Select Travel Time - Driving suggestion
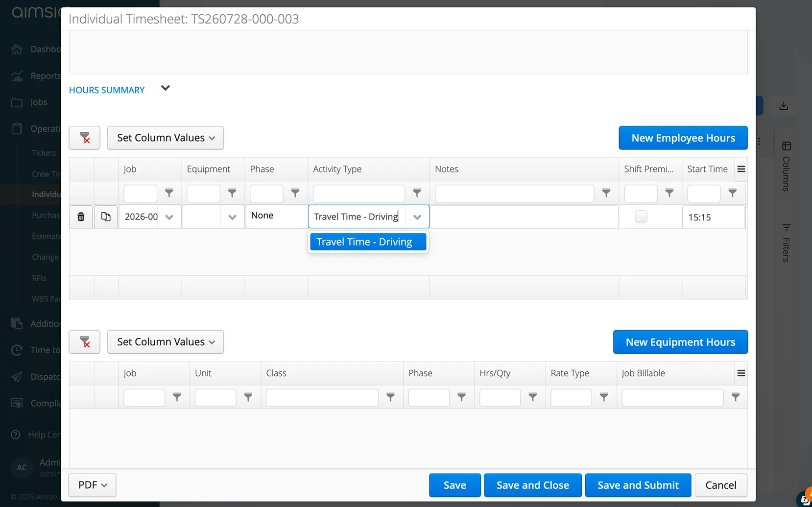 [x=368, y=241]
